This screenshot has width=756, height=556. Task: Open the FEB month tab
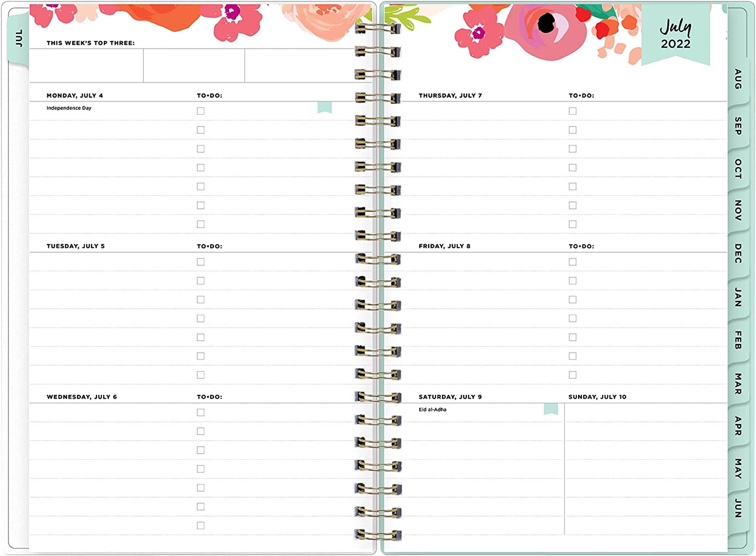coord(737,340)
